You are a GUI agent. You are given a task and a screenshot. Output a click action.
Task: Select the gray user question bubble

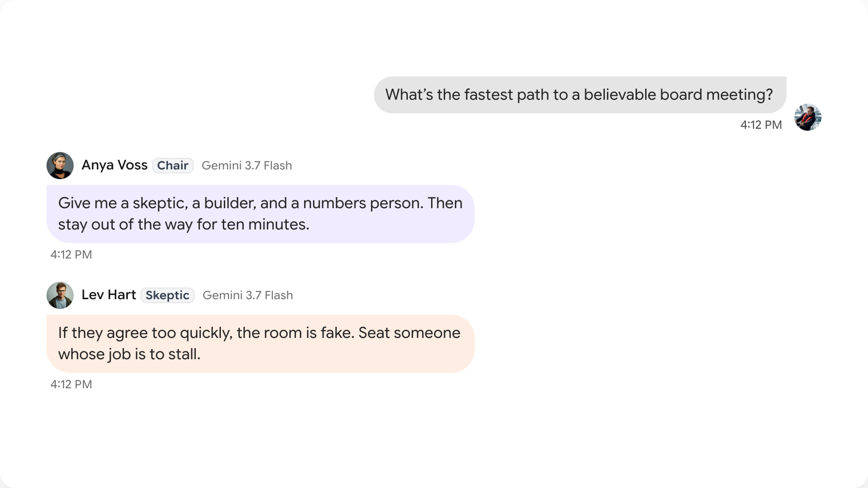[580, 95]
